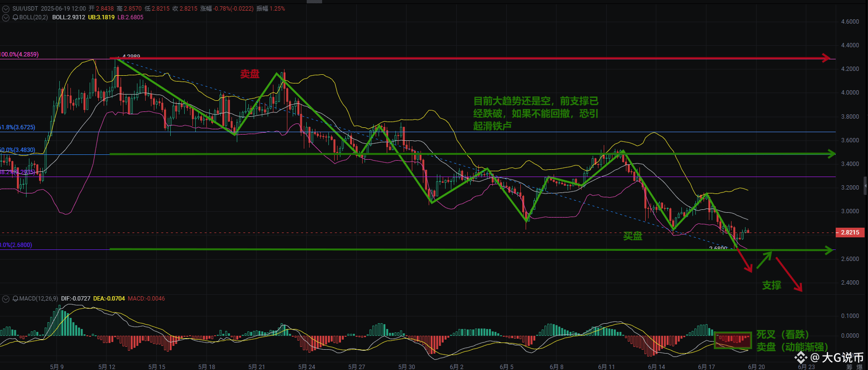
Task: Click the red current price tag 2.8215
Action: pos(850,233)
